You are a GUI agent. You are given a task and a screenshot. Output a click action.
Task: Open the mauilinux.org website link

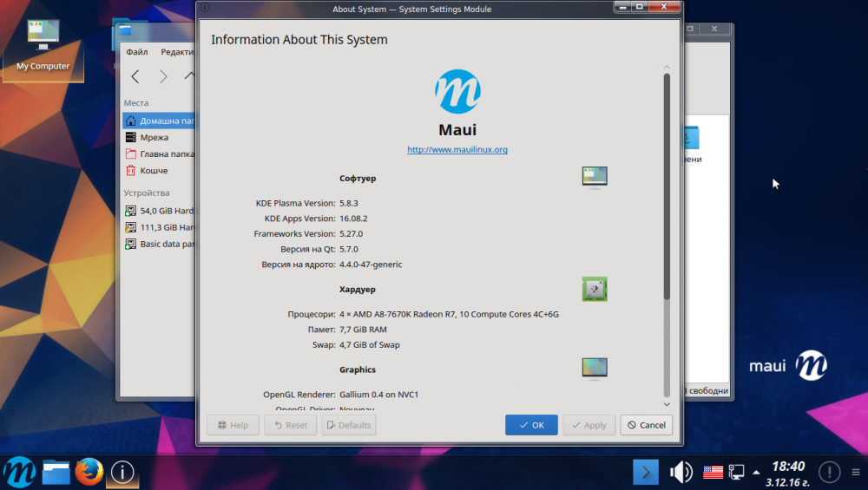tap(457, 149)
